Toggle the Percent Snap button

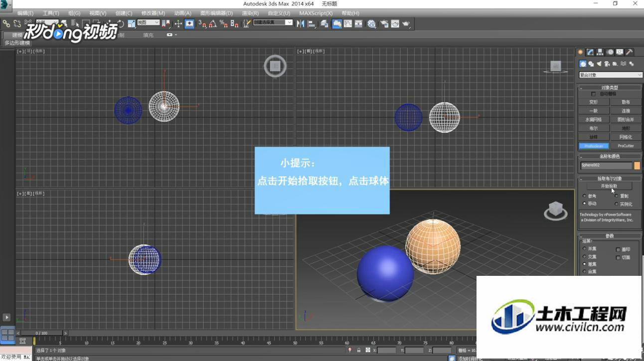[224, 23]
